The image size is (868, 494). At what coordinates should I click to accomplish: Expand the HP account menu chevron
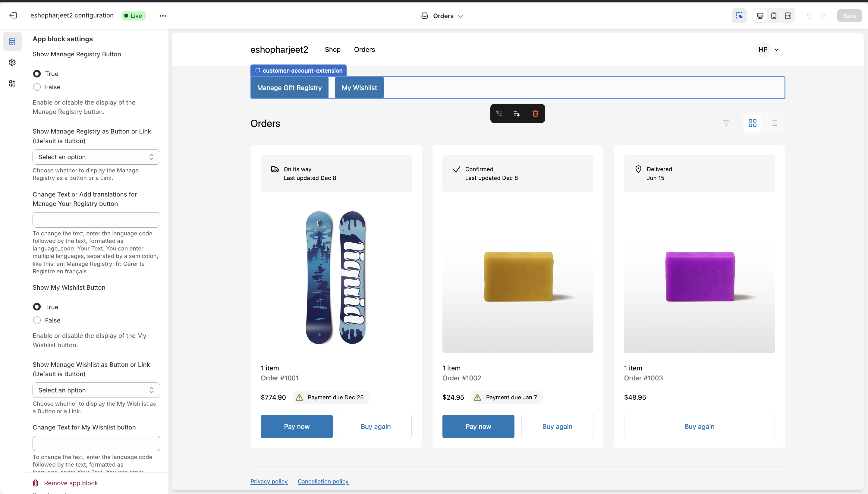pos(776,50)
